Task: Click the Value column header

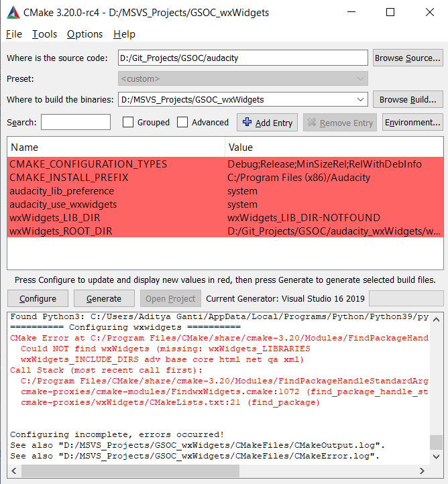Action: click(334, 147)
